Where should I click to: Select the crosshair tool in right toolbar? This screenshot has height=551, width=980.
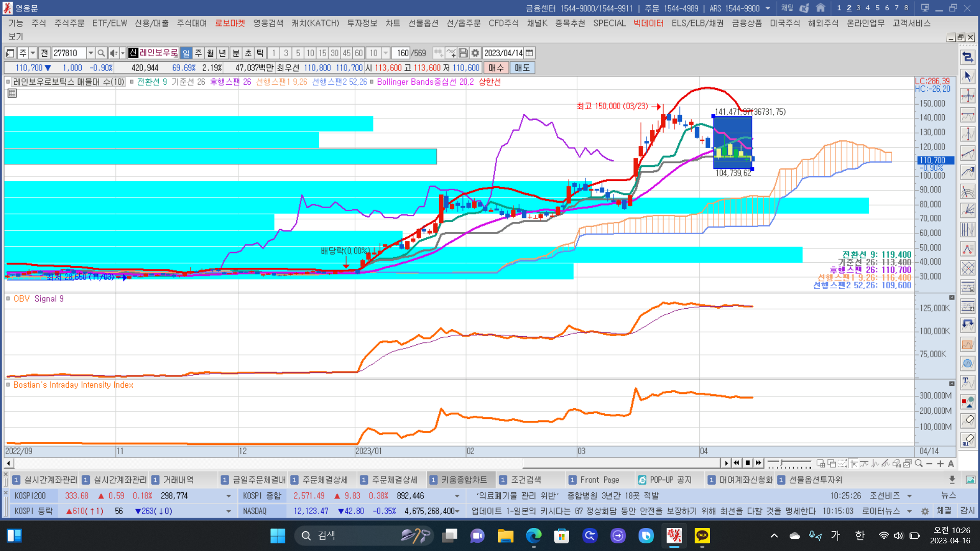(968, 95)
